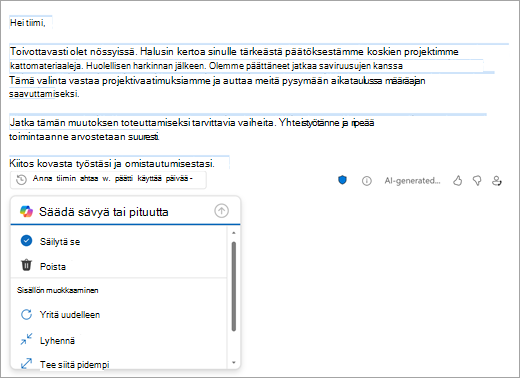Click the line starting kattomateriaaleja. Huolellisen
This screenshot has height=378, width=520.
(x=206, y=66)
